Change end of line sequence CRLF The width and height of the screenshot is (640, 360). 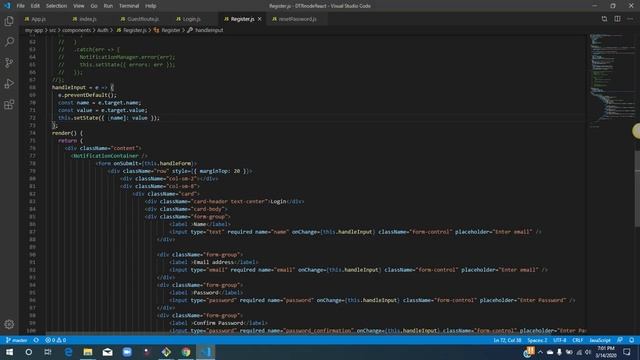[x=578, y=340]
